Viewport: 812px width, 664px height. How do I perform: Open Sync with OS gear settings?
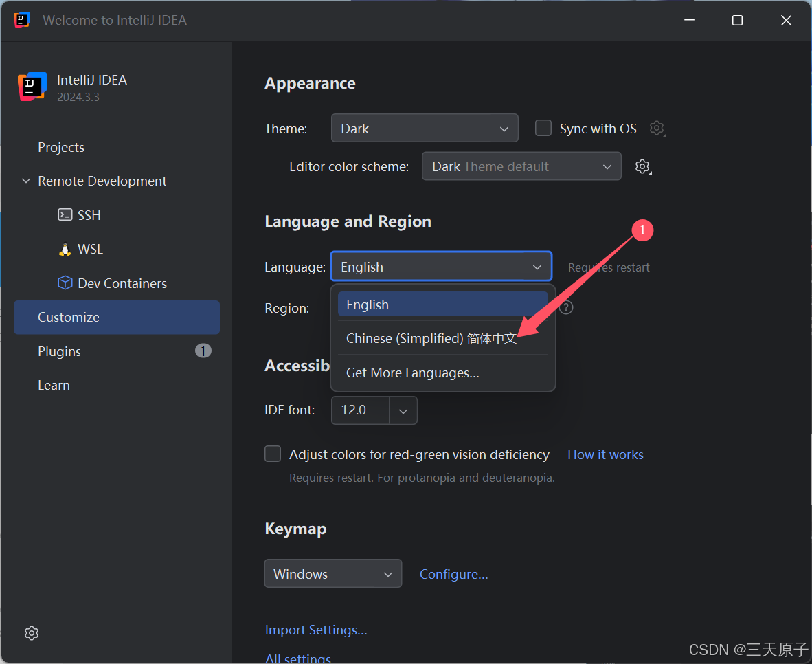point(657,128)
